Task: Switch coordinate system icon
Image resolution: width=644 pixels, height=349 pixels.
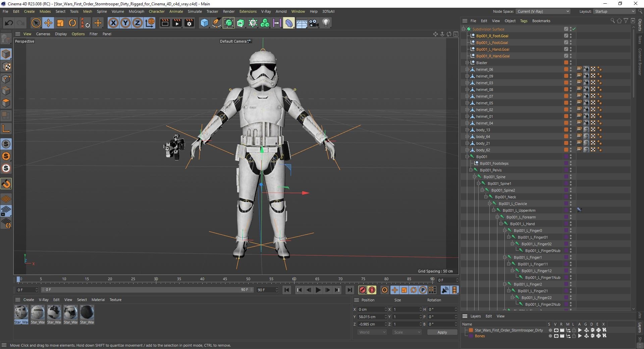Action: [x=150, y=23]
